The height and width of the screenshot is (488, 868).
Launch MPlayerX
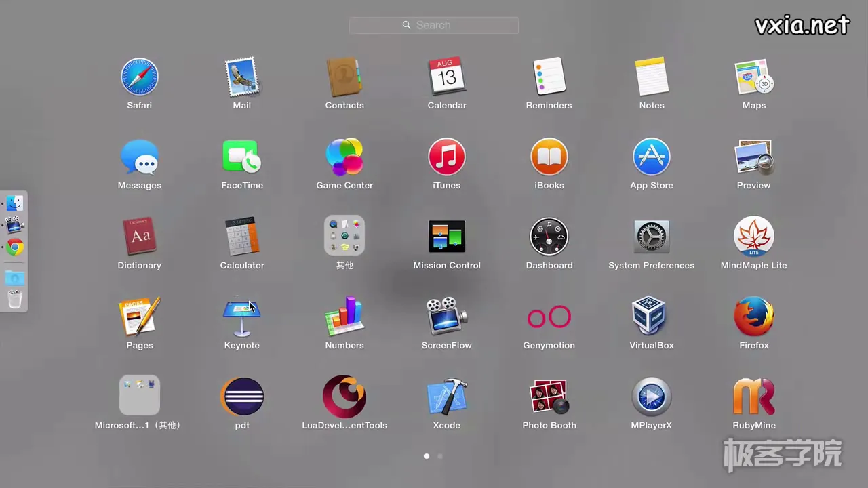point(652,396)
